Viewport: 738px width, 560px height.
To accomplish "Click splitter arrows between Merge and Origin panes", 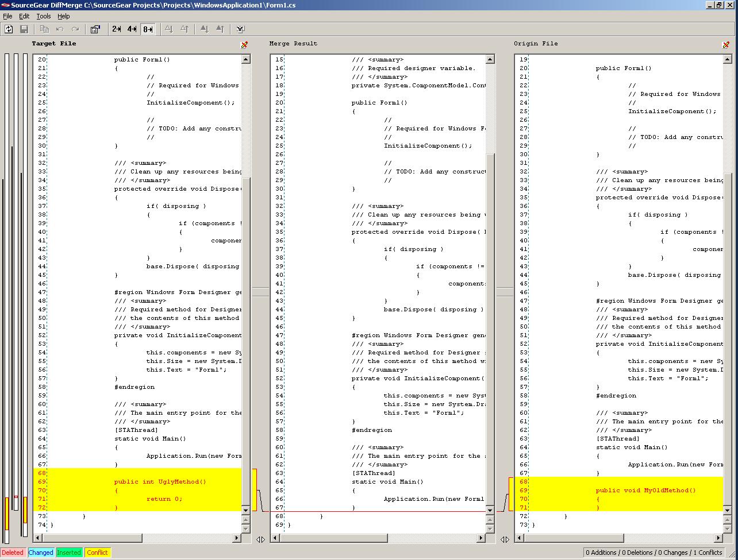I will [x=505, y=539].
